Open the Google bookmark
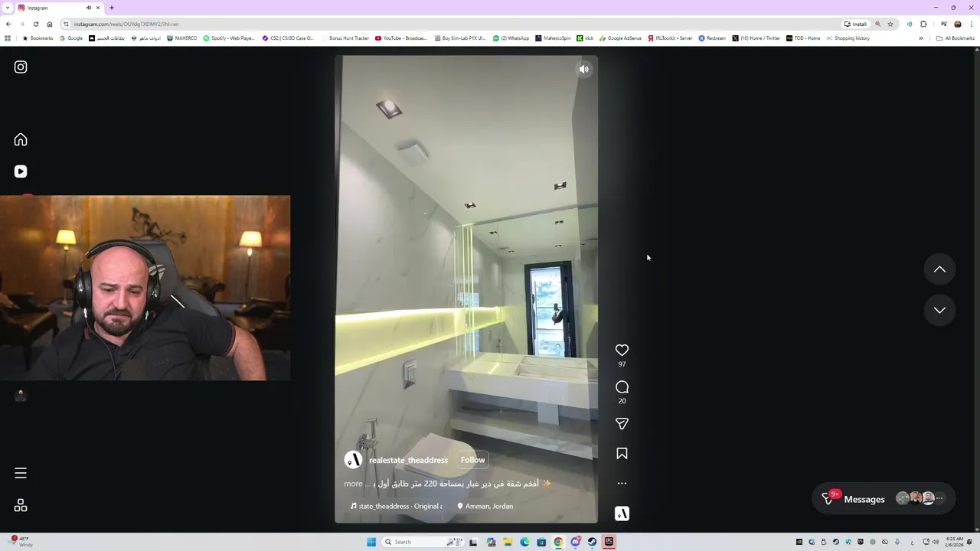The width and height of the screenshot is (980, 551). 70,38
